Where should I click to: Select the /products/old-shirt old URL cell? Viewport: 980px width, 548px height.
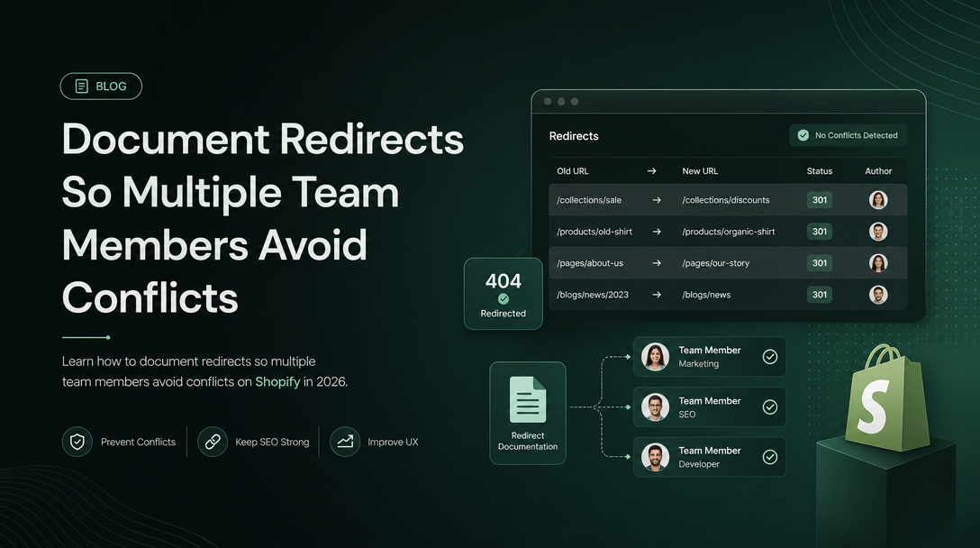point(594,232)
